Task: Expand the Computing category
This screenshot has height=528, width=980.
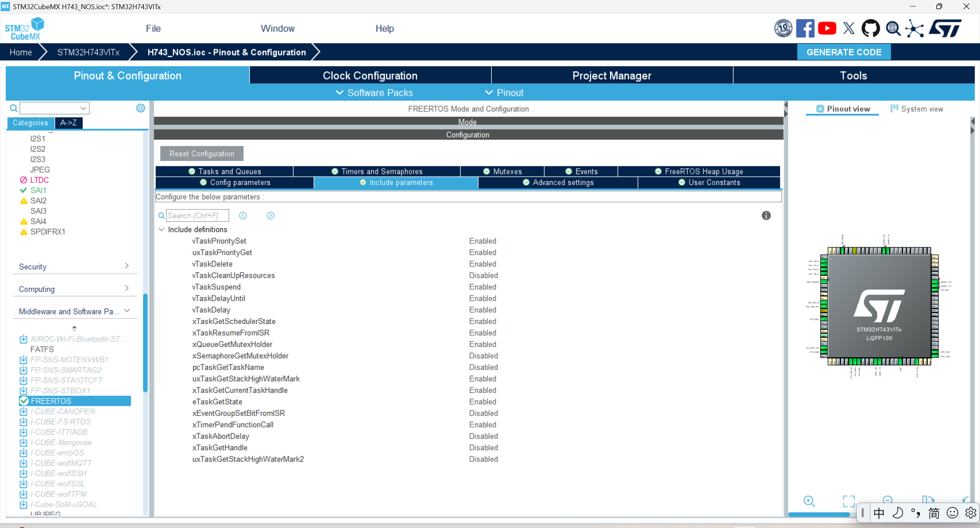Action: click(74, 289)
